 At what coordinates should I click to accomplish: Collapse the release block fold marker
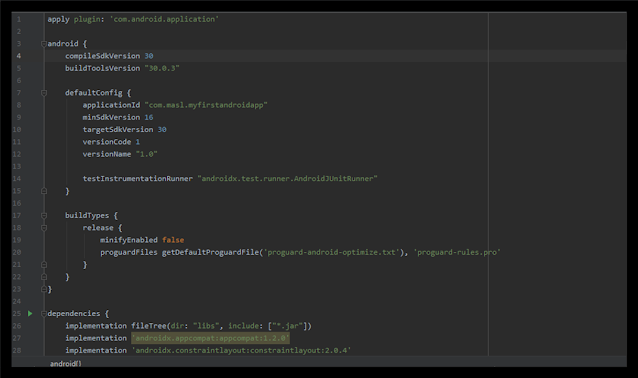[x=44, y=228]
